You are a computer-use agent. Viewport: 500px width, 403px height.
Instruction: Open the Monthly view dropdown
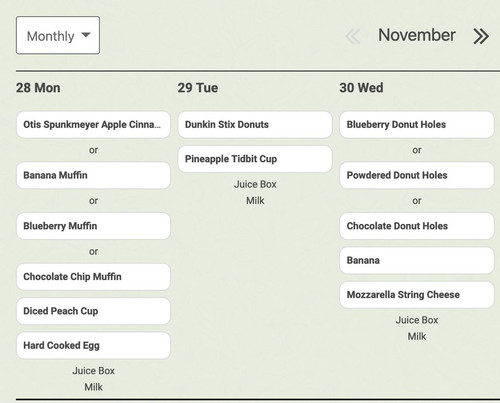pos(58,35)
